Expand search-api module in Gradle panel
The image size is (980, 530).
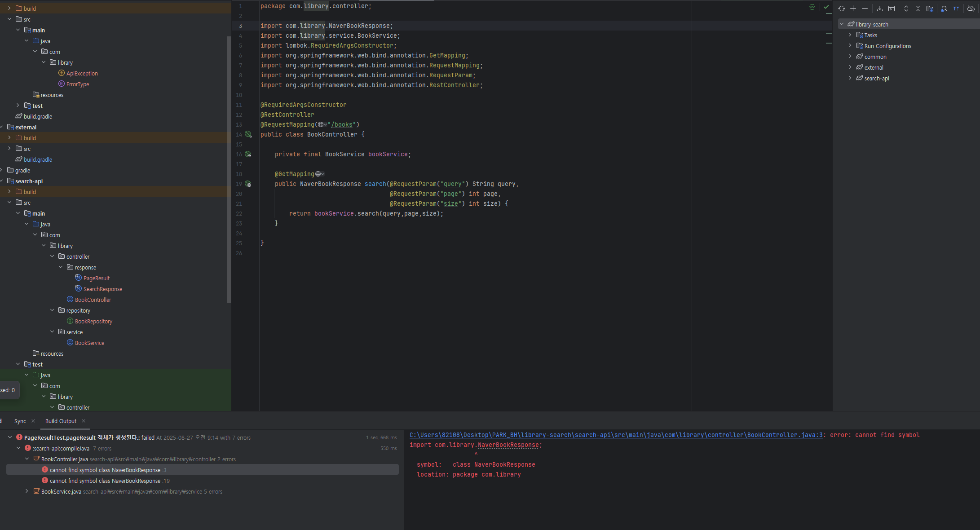(850, 78)
